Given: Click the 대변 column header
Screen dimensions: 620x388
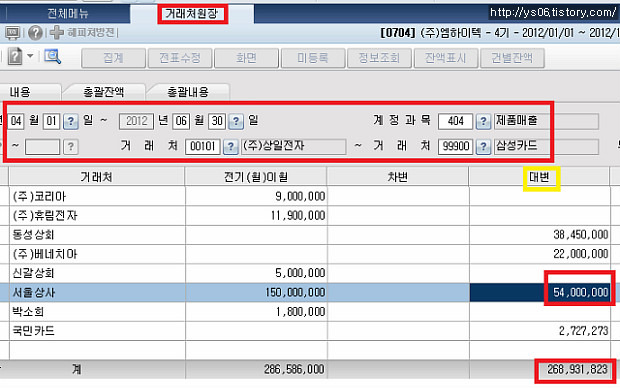Looking at the screenshot, I should tap(539, 176).
